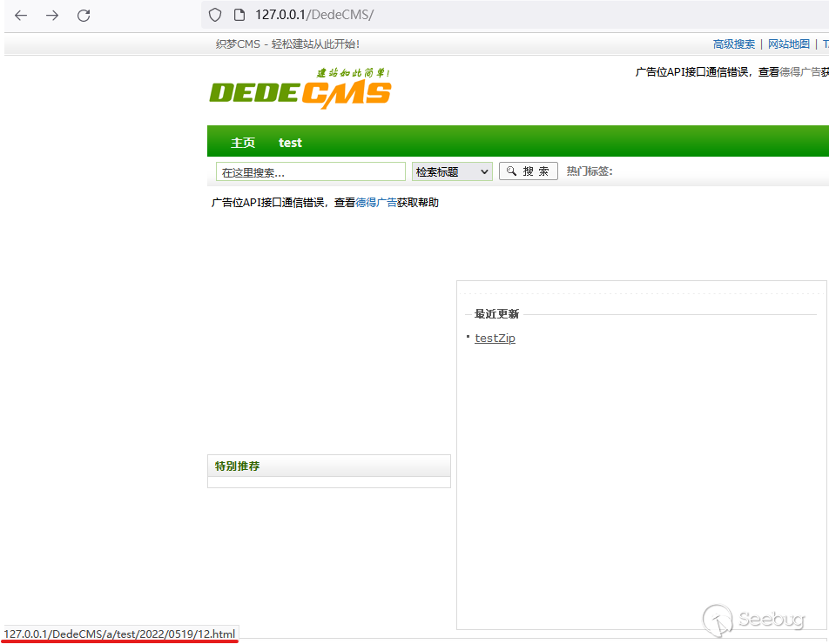Image resolution: width=829 pixels, height=644 pixels.
Task: Click into the 在这里搜索 search field
Action: coord(311,172)
